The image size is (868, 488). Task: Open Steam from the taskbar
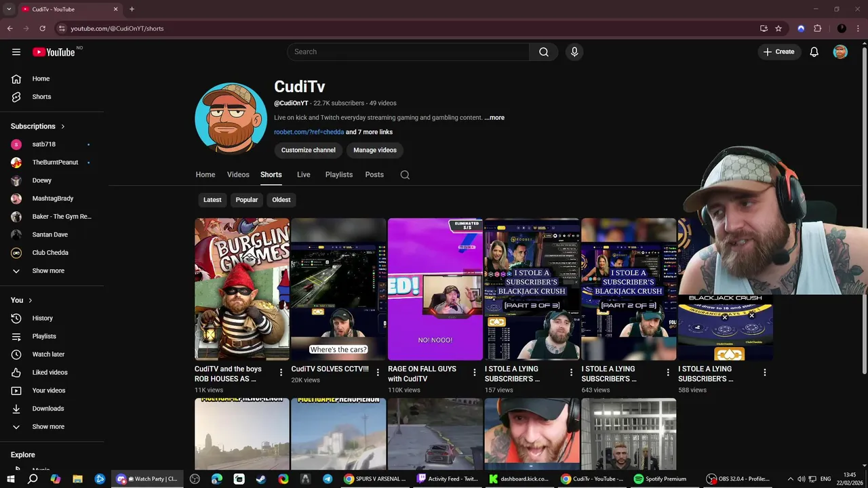point(261,479)
